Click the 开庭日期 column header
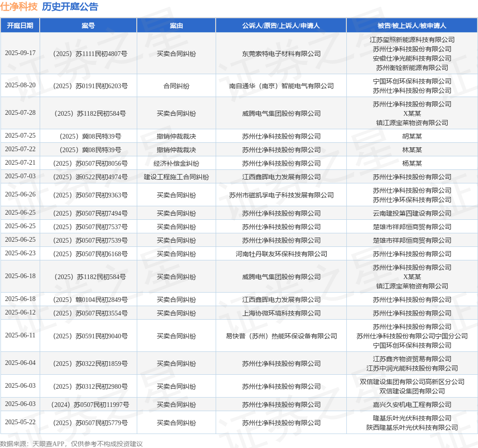This screenshot has width=478, height=448. coord(20,26)
